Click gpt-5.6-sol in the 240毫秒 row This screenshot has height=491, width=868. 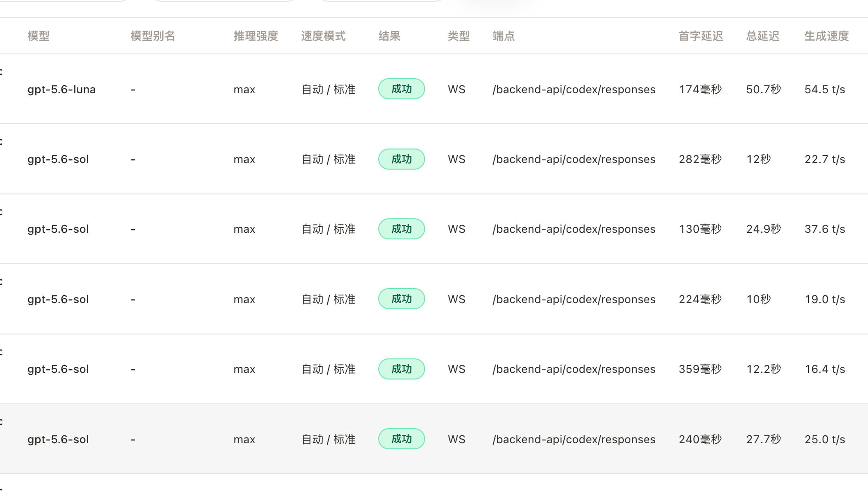pyautogui.click(x=58, y=439)
